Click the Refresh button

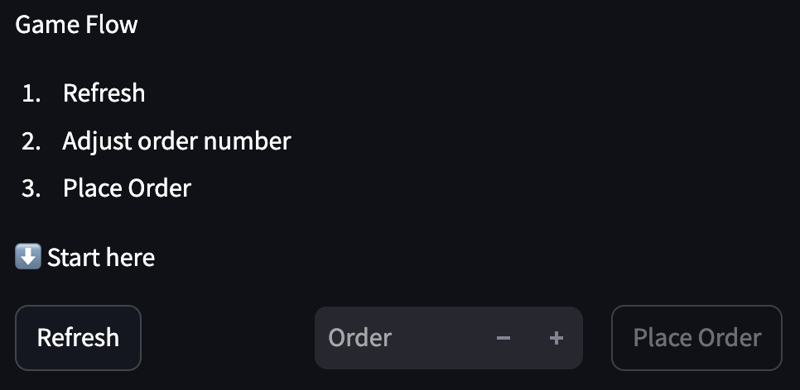coord(78,338)
